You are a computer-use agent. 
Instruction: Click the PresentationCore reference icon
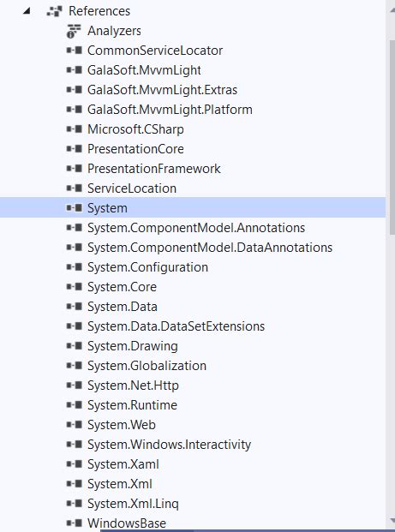75,149
